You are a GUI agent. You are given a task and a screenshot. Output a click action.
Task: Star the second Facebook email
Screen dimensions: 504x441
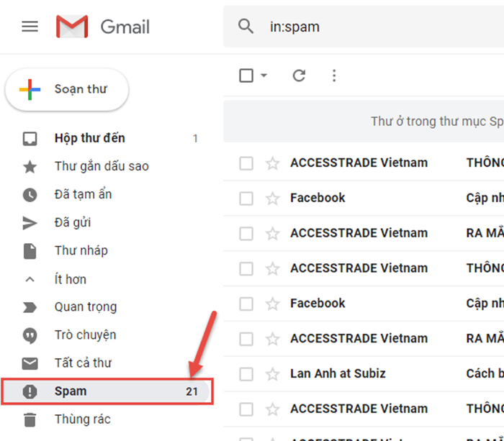point(273,303)
